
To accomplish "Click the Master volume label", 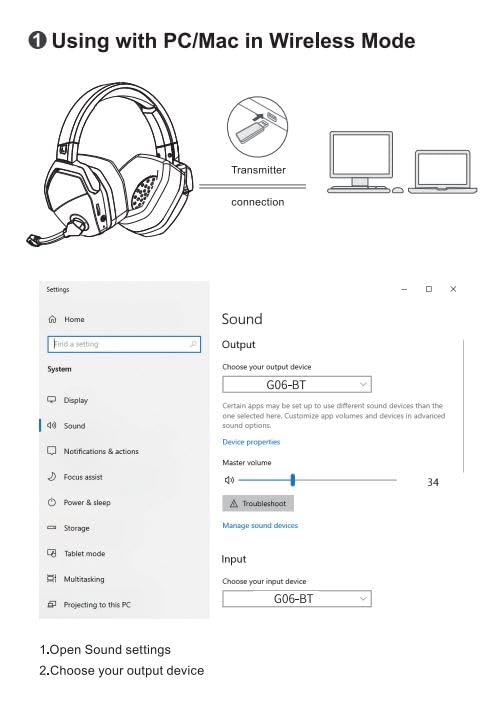I will pyautogui.click(x=247, y=462).
